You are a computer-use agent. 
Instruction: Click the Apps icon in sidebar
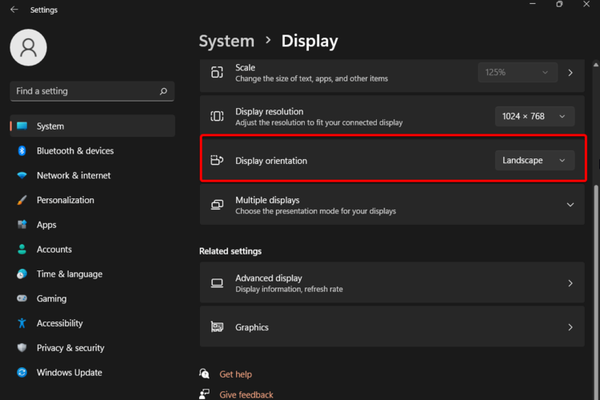click(22, 225)
